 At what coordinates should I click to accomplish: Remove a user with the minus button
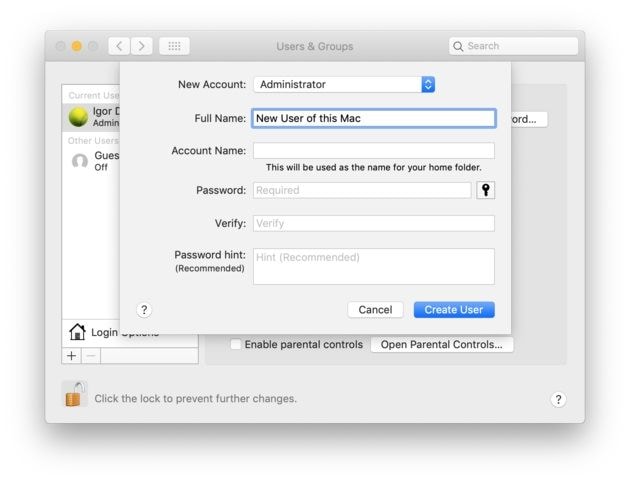coord(91,356)
